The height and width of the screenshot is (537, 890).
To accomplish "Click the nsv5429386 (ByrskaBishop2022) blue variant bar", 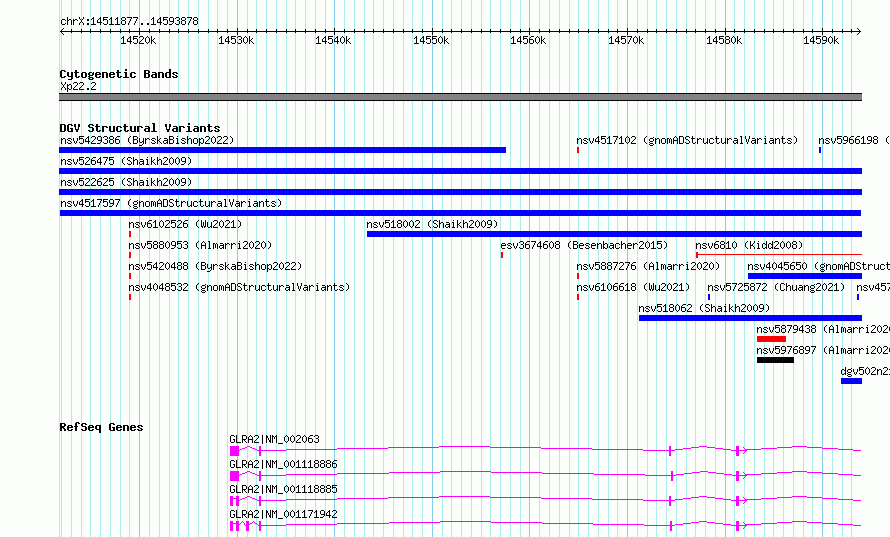I will 283,150.
